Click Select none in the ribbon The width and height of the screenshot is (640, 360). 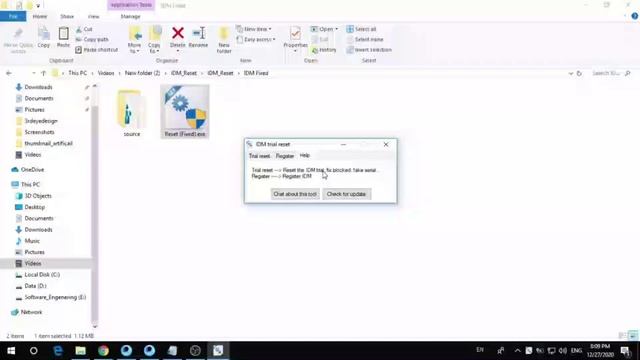pyautogui.click(x=365, y=40)
